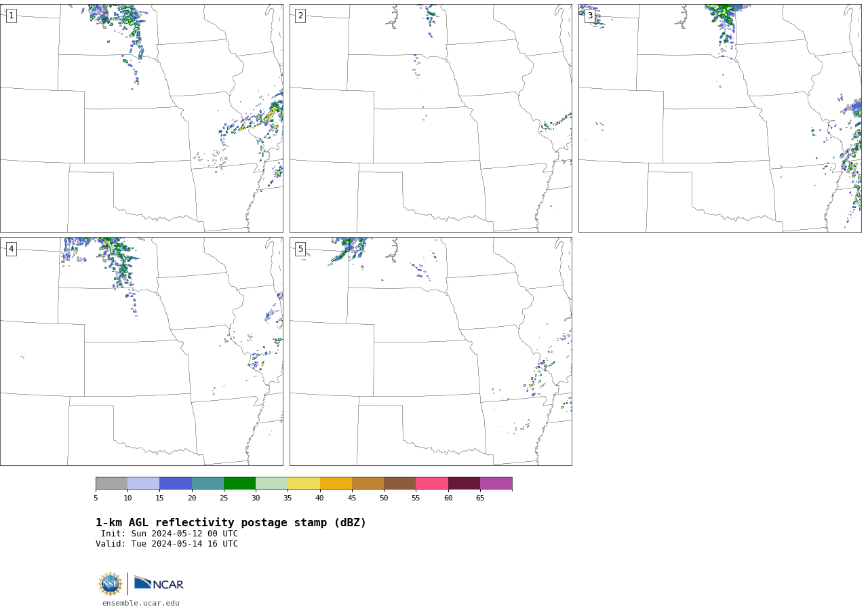Viewport: 868px width, 611px height.
Task: Click the dark green 25-30 dBZ swatch
Action: (239, 484)
